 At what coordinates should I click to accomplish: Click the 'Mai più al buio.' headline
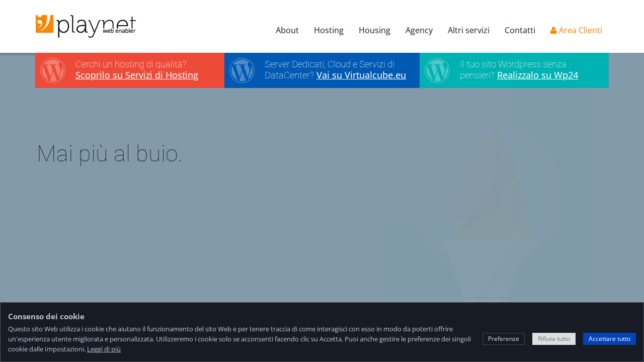point(110,153)
